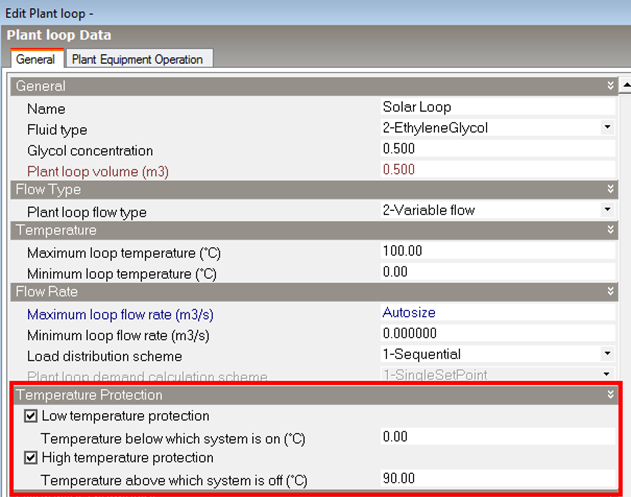Switch to Plant Equipment Operation tab
The image size is (631, 497).
(x=137, y=59)
